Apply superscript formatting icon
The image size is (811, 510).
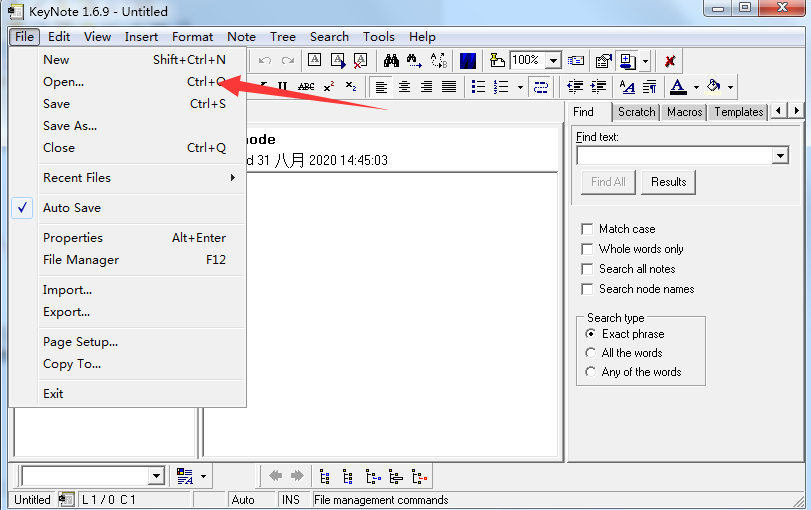point(328,86)
